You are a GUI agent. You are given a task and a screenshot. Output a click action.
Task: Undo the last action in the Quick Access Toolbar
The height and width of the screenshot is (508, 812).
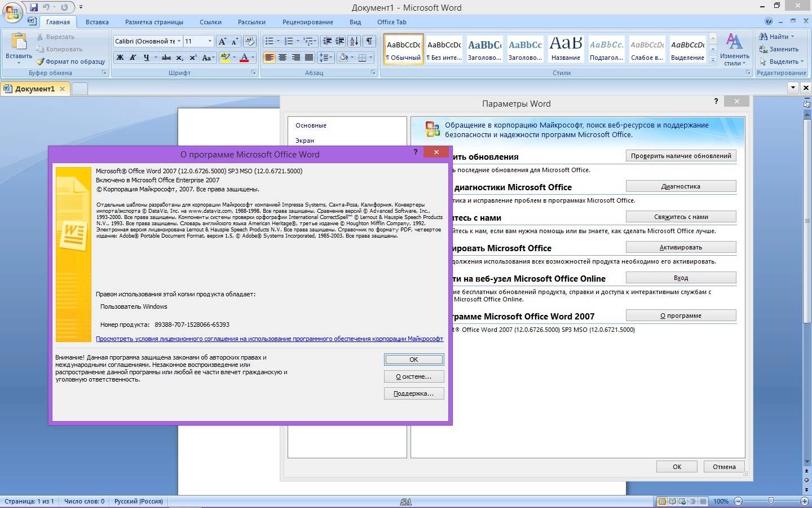point(46,7)
